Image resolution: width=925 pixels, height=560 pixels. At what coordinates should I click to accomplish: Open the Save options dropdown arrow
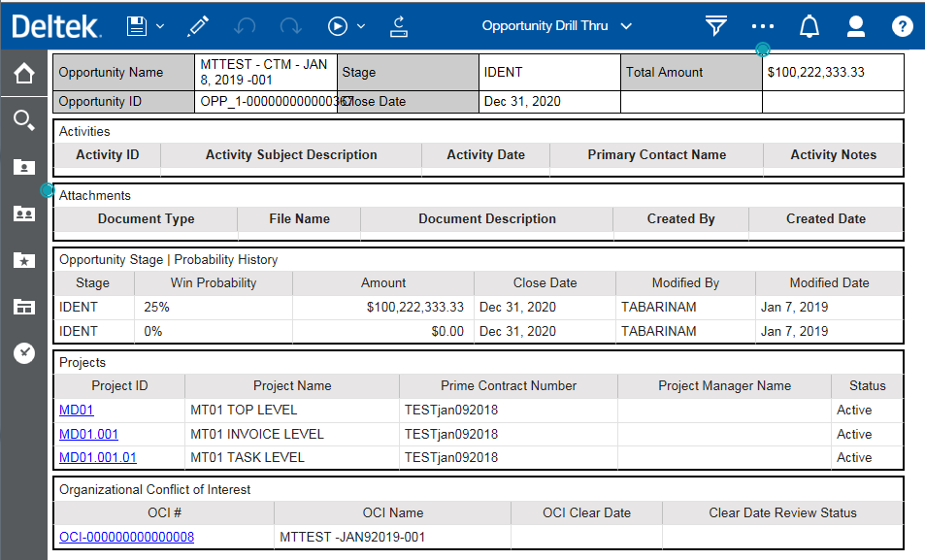tap(160, 26)
